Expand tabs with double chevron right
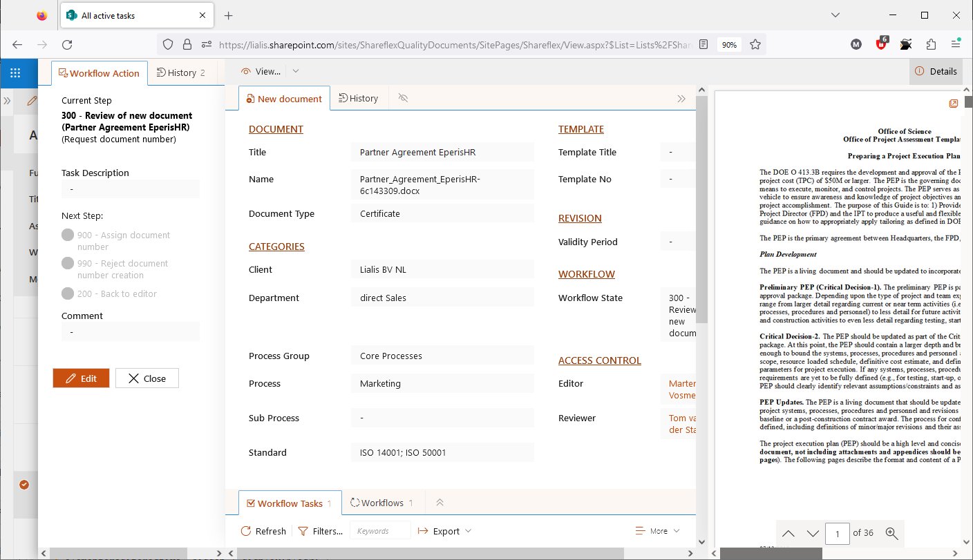Screen dimensions: 973x560 pos(681,99)
